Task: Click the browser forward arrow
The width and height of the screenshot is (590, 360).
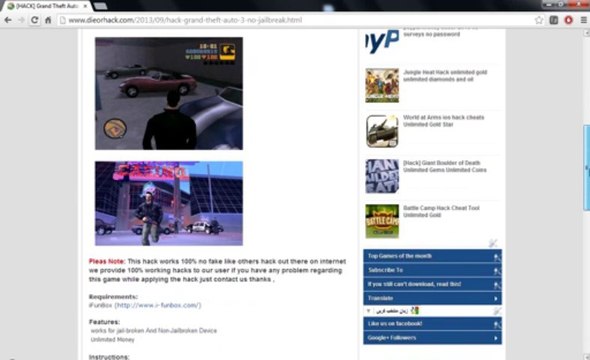Action: pos(21,20)
